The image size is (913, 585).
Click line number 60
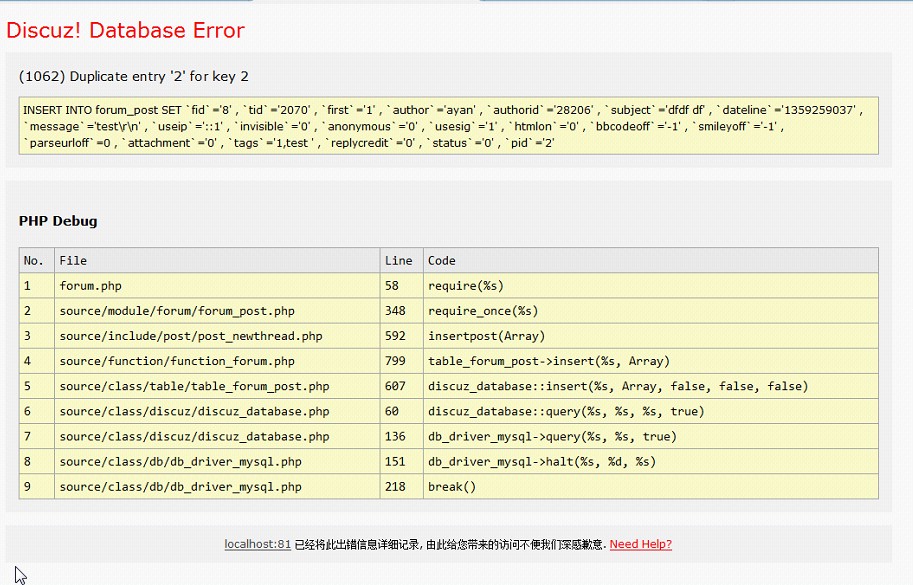point(402,411)
